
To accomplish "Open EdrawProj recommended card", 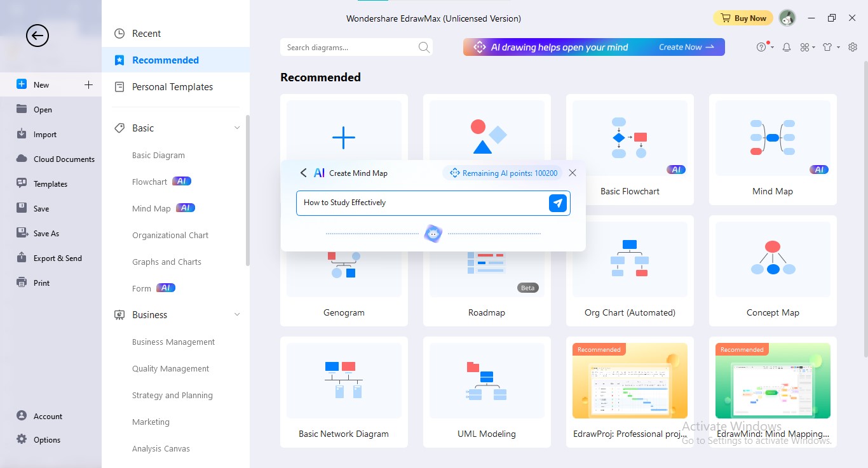I will (630, 392).
